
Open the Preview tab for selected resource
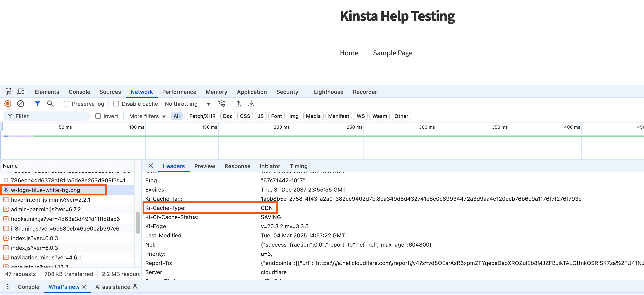(204, 166)
